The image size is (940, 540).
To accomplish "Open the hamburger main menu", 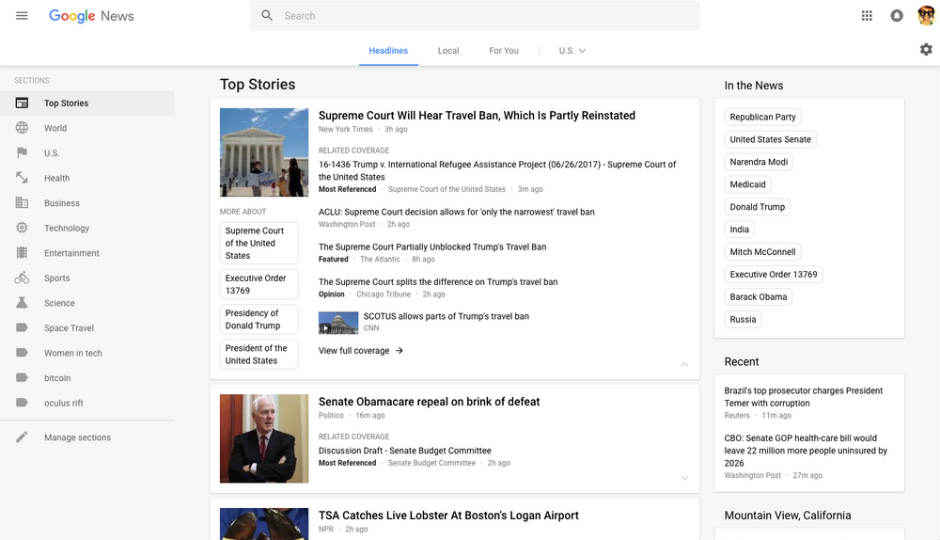I will [x=22, y=16].
